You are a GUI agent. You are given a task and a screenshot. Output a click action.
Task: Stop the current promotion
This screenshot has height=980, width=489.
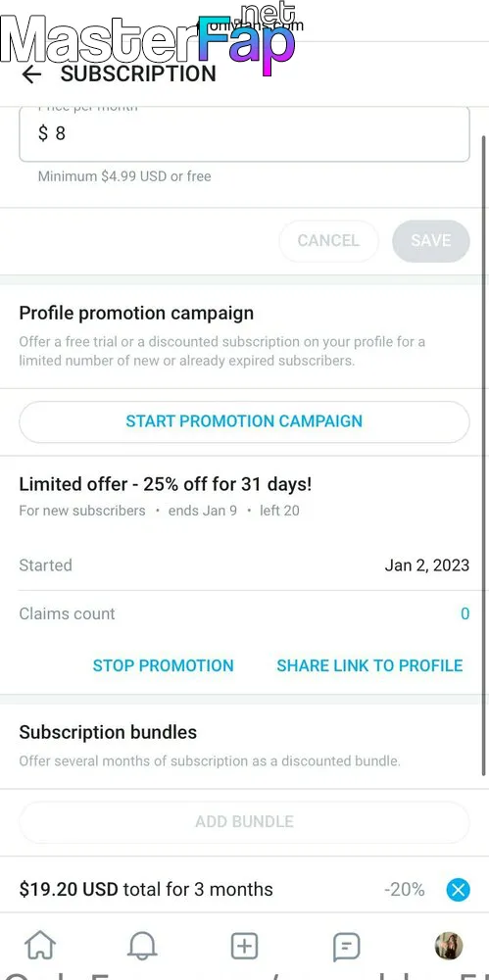[164, 665]
